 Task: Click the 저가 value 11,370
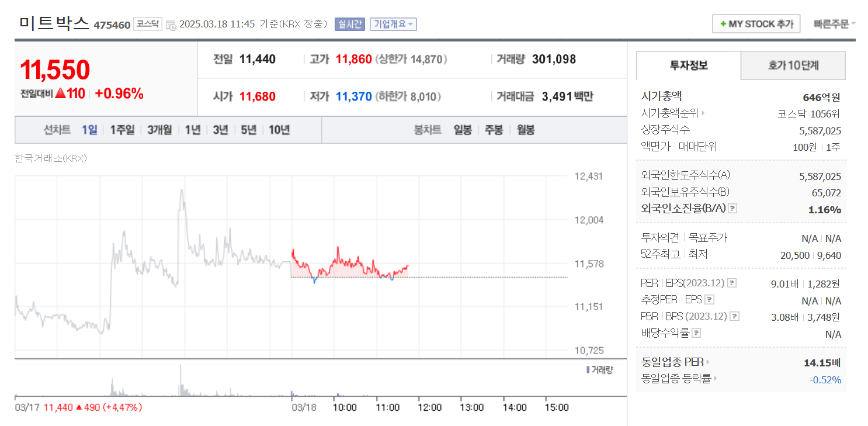[353, 96]
